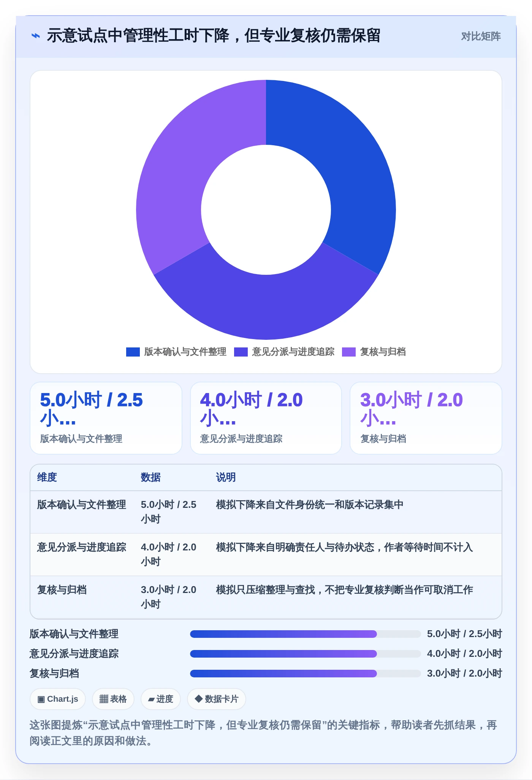Select the 版本确认与文件整理 table row name
The image size is (532, 780).
[81, 505]
